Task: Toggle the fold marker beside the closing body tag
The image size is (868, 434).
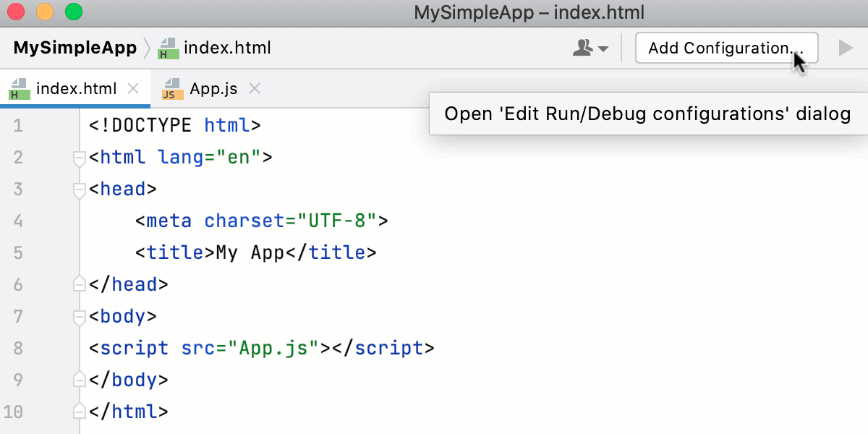Action: click(x=79, y=379)
